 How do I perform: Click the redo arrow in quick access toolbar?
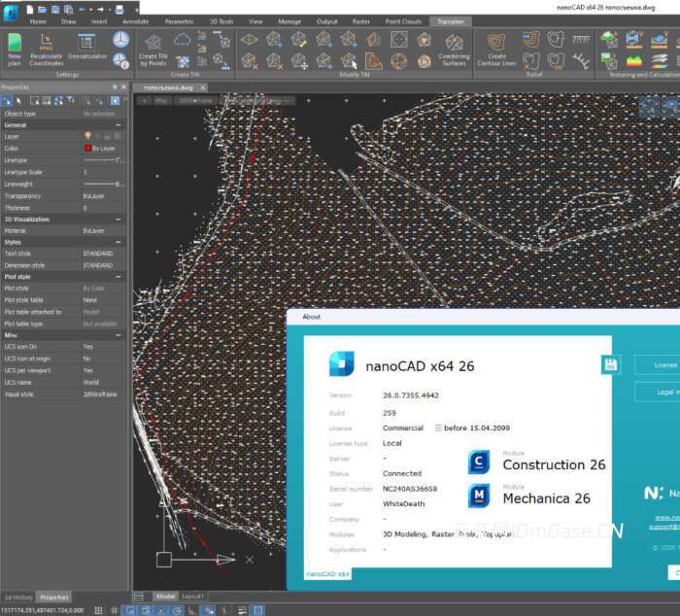tap(101, 9)
